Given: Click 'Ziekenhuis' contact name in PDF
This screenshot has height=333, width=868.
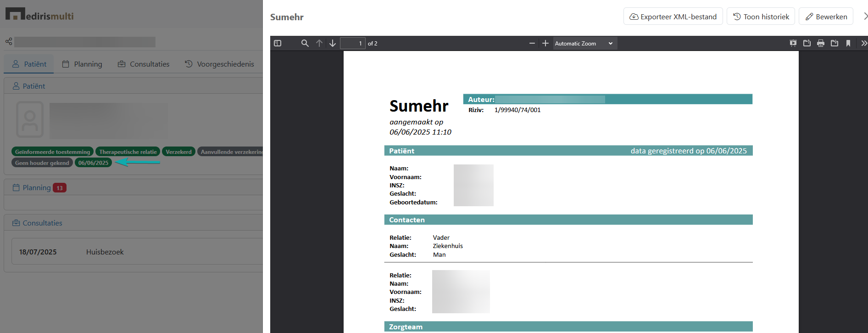Looking at the screenshot, I should pos(448,246).
